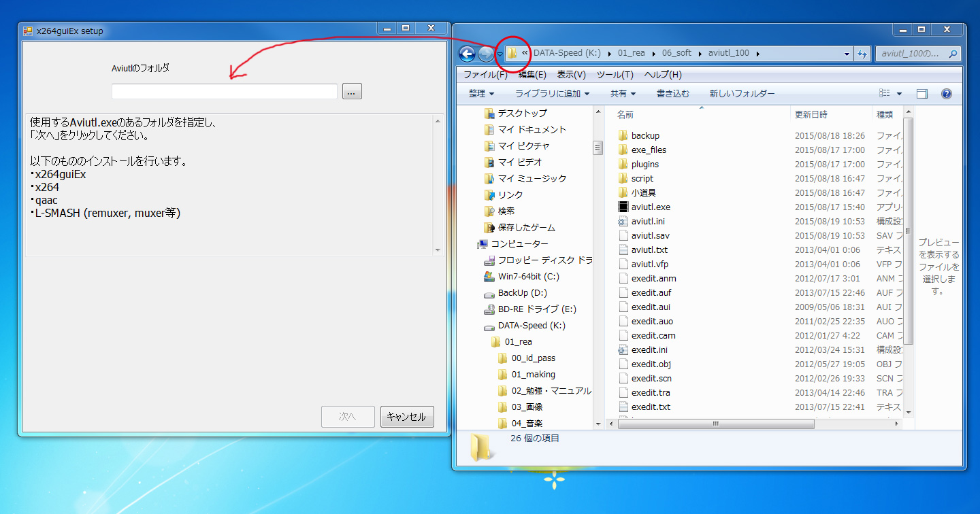
Task: Open the 表示(V) menu
Action: (x=571, y=75)
